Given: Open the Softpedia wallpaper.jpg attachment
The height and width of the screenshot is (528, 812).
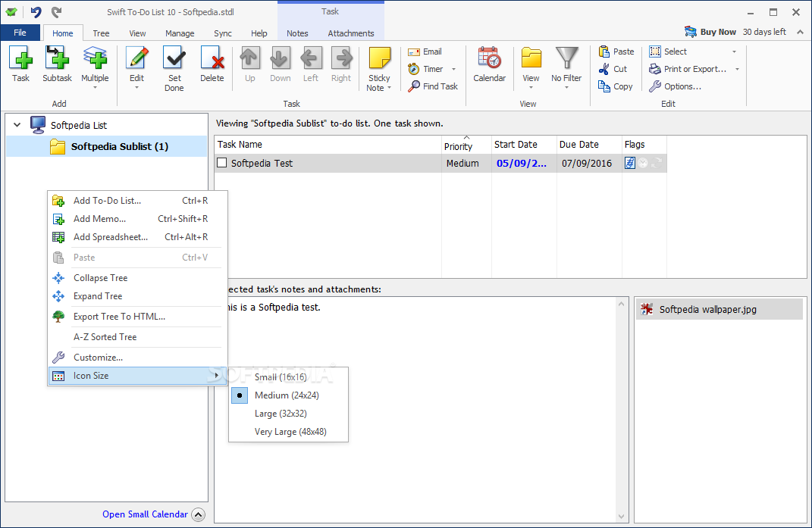Looking at the screenshot, I should (719, 310).
